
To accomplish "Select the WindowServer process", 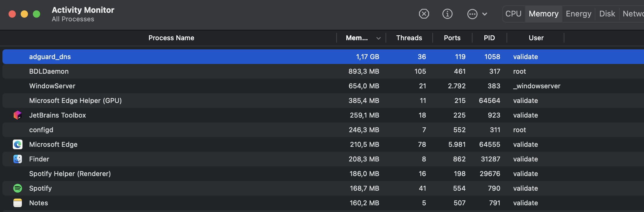I will [52, 86].
